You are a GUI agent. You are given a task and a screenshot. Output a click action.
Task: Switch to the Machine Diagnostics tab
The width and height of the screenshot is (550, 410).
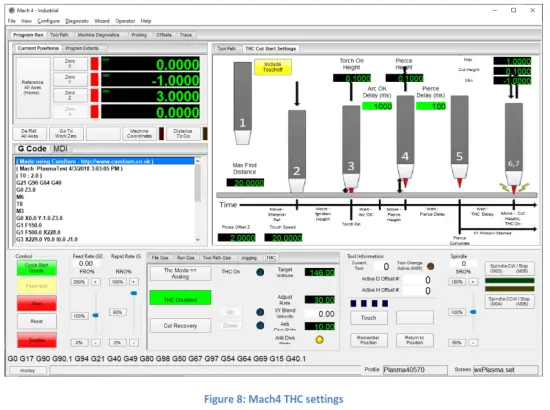click(98, 35)
